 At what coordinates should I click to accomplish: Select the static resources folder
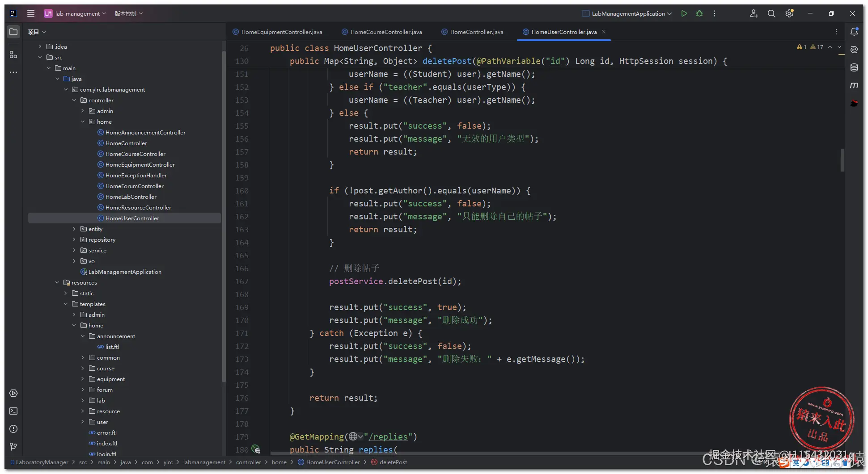tap(86, 293)
